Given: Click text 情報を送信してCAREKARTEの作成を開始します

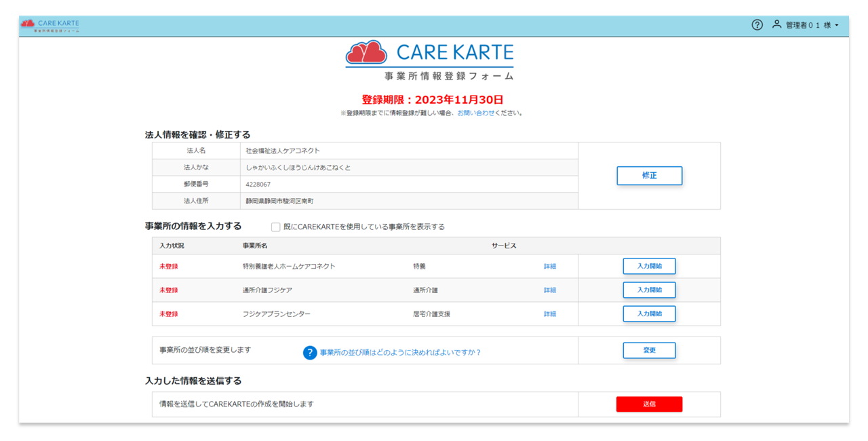Looking at the screenshot, I should [x=237, y=404].
